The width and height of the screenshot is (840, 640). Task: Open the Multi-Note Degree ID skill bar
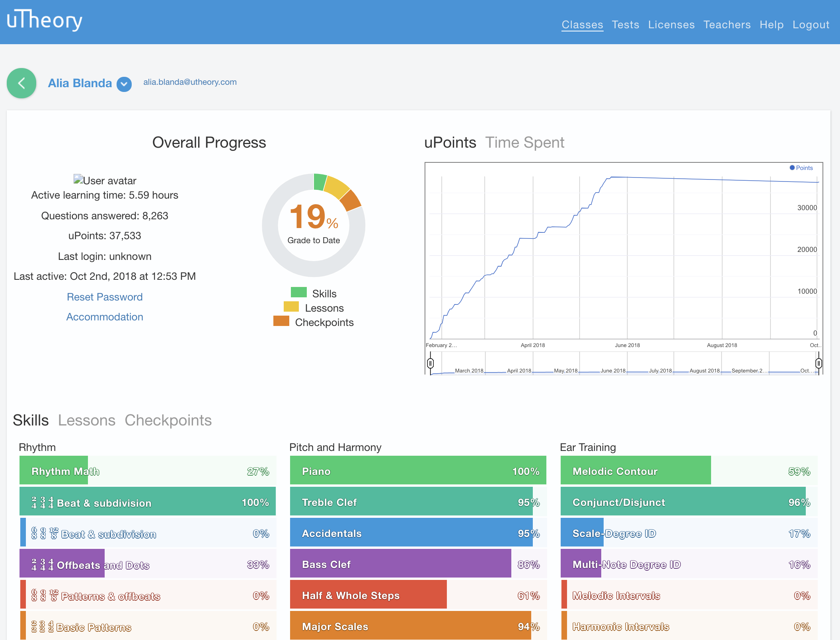(x=689, y=564)
